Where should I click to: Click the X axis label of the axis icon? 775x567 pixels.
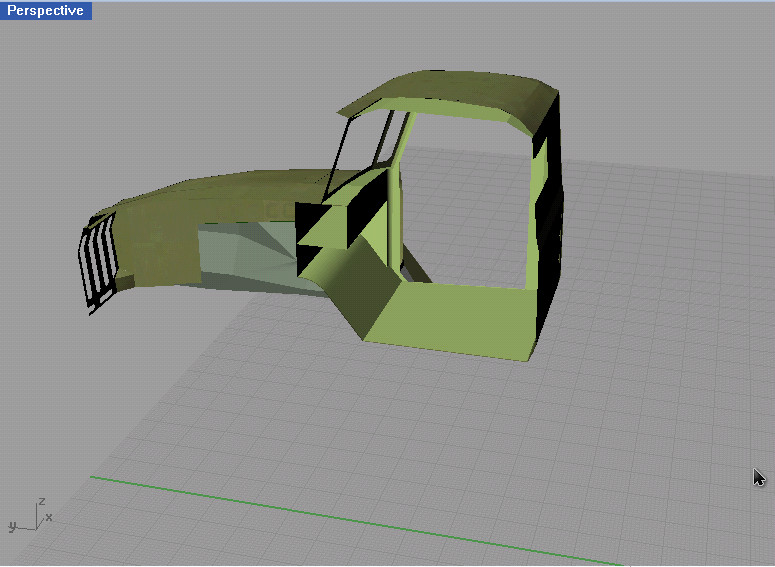tap(49, 517)
